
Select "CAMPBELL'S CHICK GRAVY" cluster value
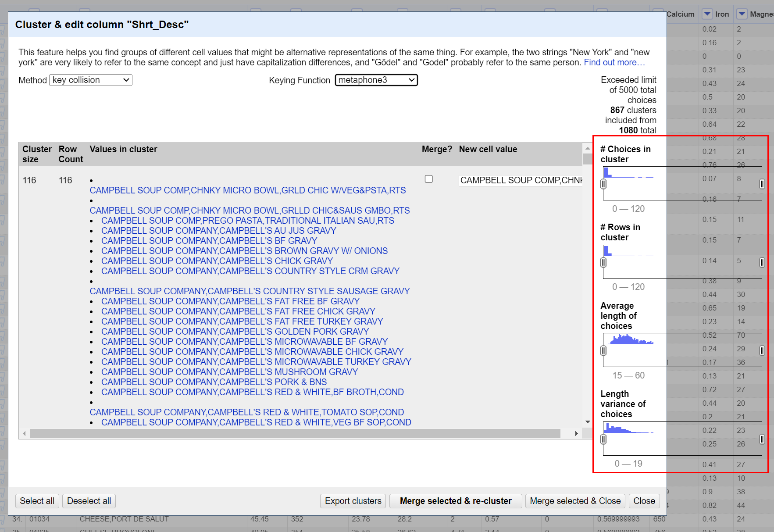[217, 261]
